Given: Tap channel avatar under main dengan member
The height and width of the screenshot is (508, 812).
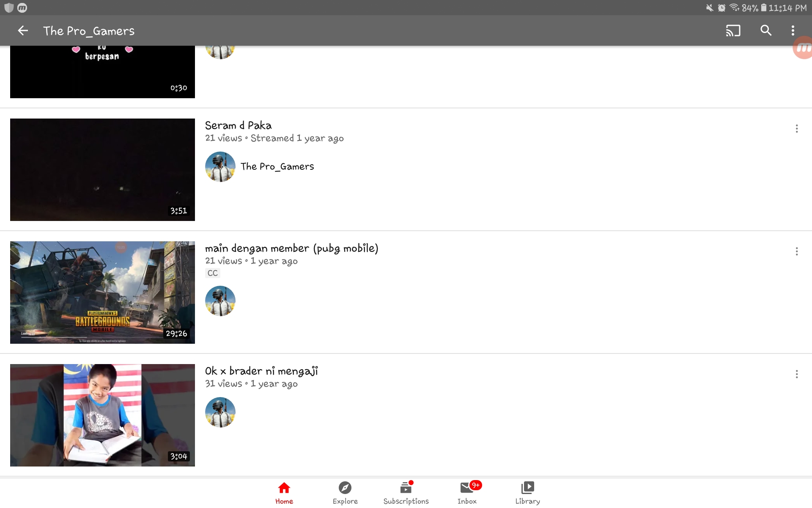Looking at the screenshot, I should tap(220, 301).
